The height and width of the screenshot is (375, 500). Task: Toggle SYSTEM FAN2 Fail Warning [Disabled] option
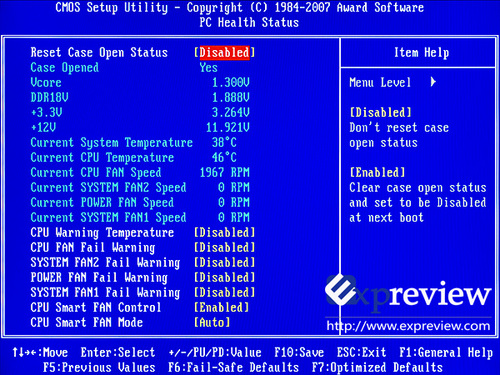tap(225, 263)
